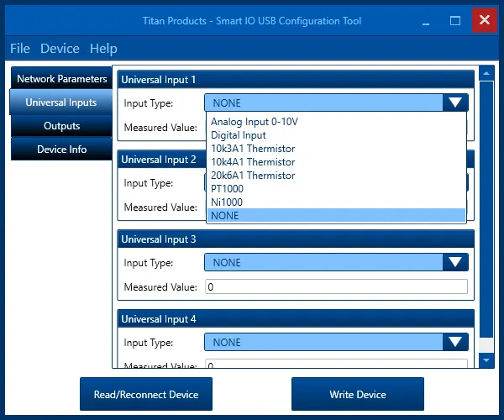
Task: Select NONE in the open dropdown list
Action: [225, 216]
